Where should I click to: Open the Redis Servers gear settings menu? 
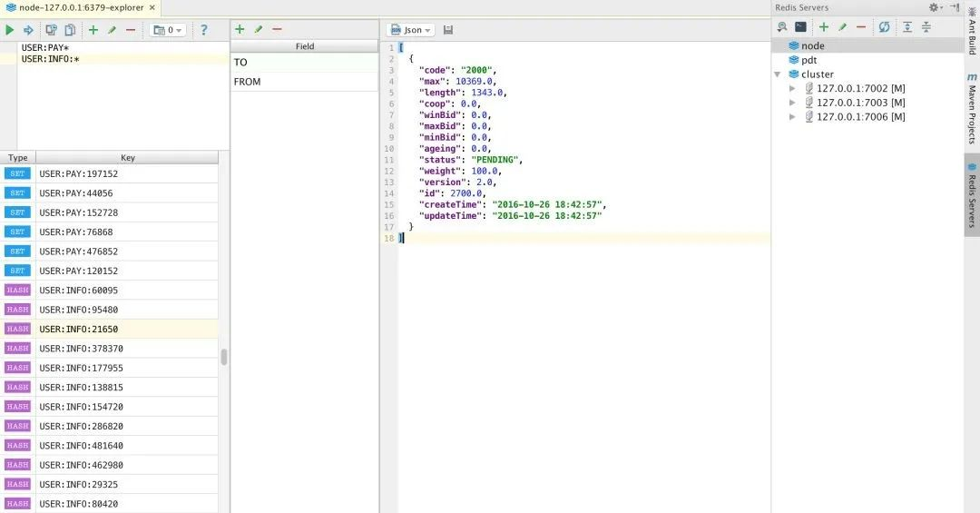934,7
